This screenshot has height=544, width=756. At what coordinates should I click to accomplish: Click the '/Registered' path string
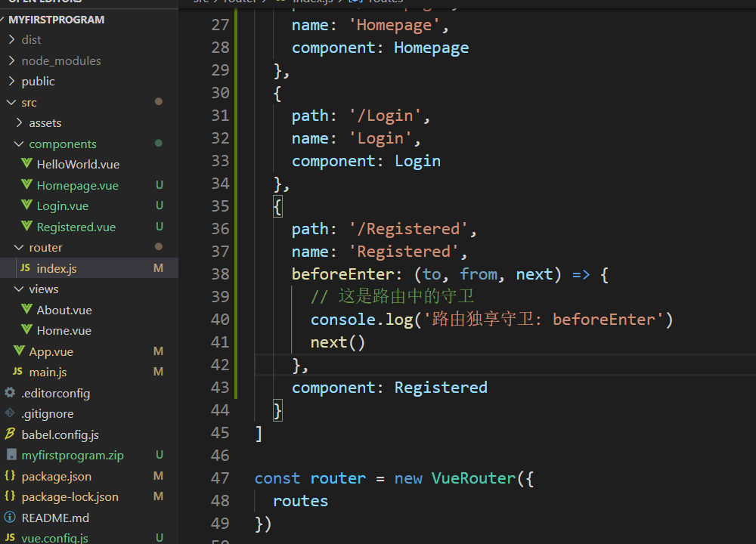coord(408,229)
